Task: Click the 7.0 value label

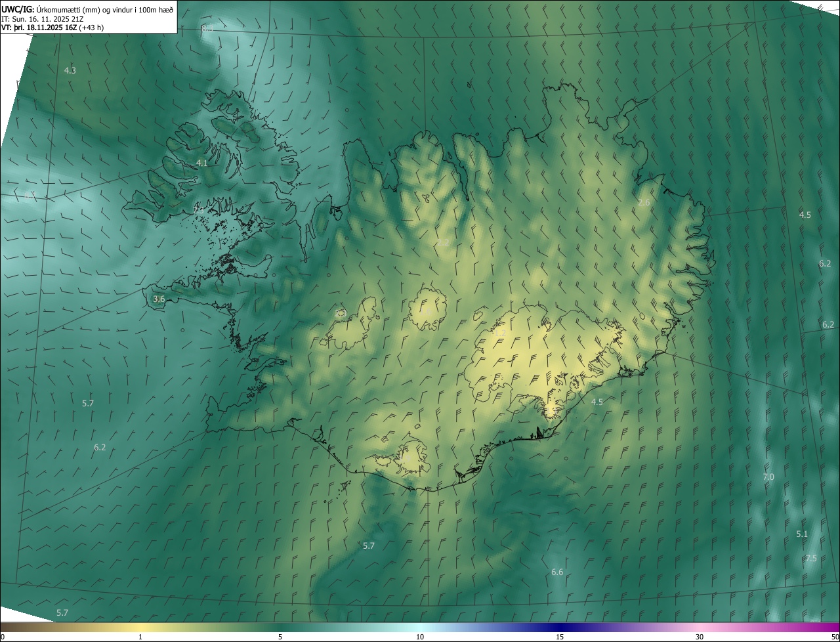Action: [768, 477]
